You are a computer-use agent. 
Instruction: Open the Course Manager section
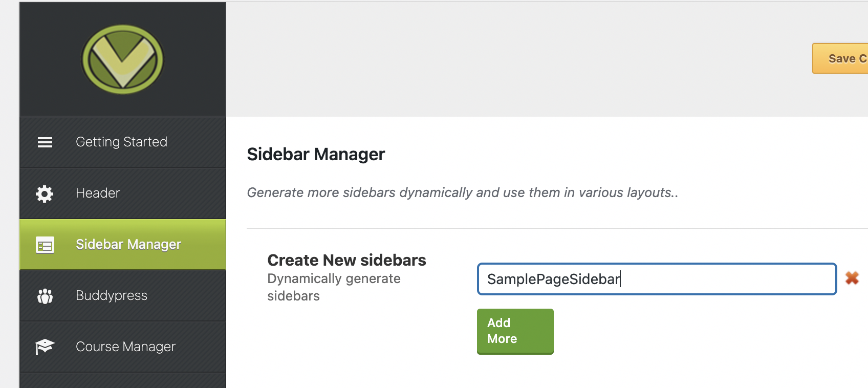123,347
